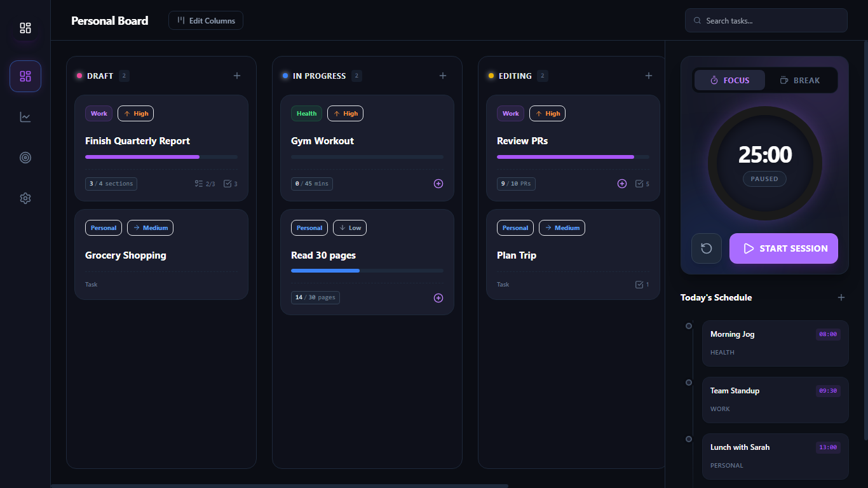Open the Medium priority selector on Grocery Shopping
868x488 pixels.
pos(150,227)
